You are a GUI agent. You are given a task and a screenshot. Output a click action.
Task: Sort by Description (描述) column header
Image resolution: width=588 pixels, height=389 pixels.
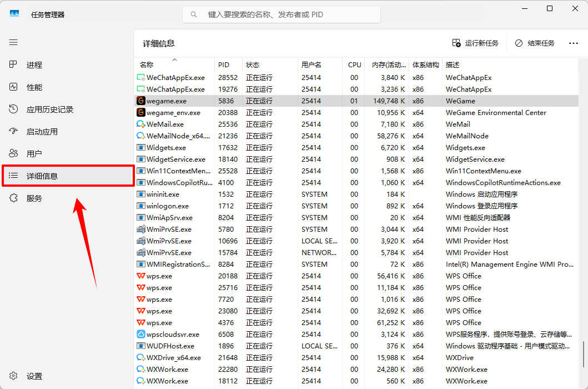510,64
